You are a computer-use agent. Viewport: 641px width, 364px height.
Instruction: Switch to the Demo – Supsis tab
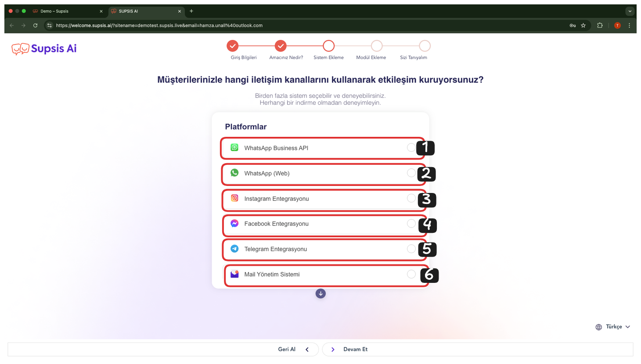[68, 11]
